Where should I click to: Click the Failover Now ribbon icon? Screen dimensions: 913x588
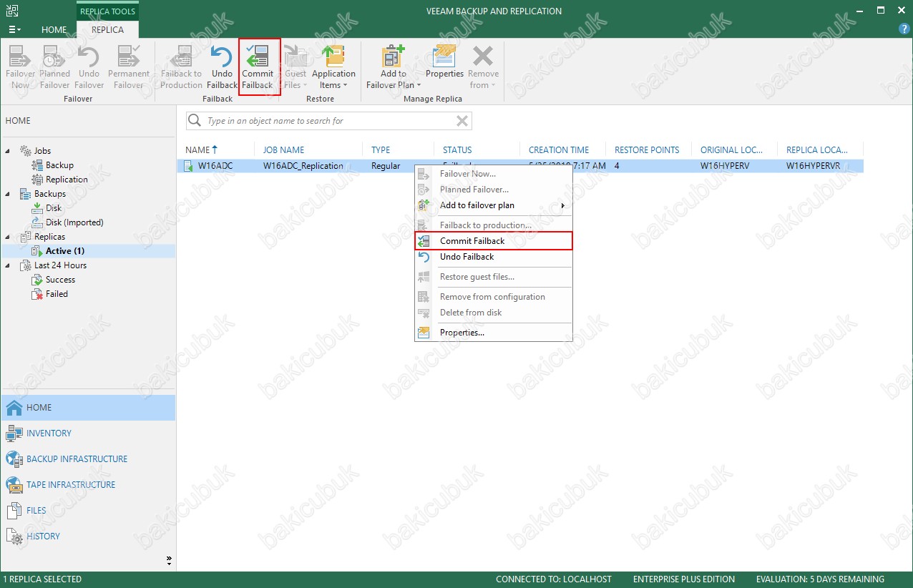point(21,67)
